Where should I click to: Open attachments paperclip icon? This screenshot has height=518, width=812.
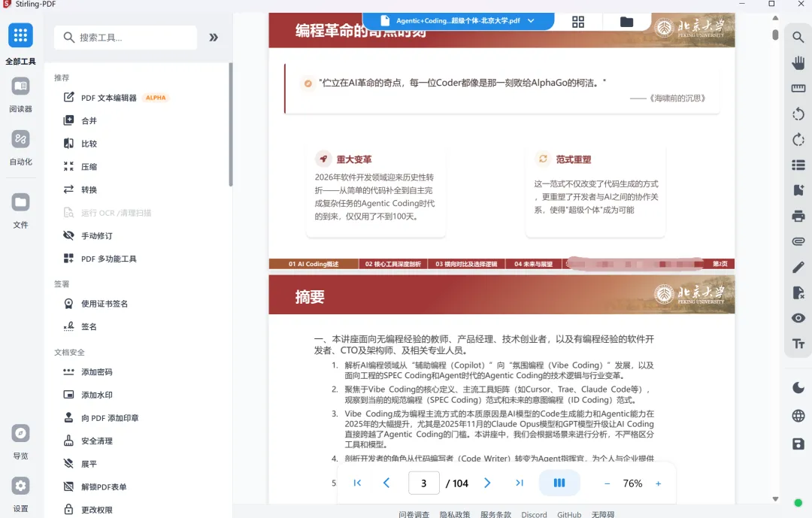(x=798, y=241)
